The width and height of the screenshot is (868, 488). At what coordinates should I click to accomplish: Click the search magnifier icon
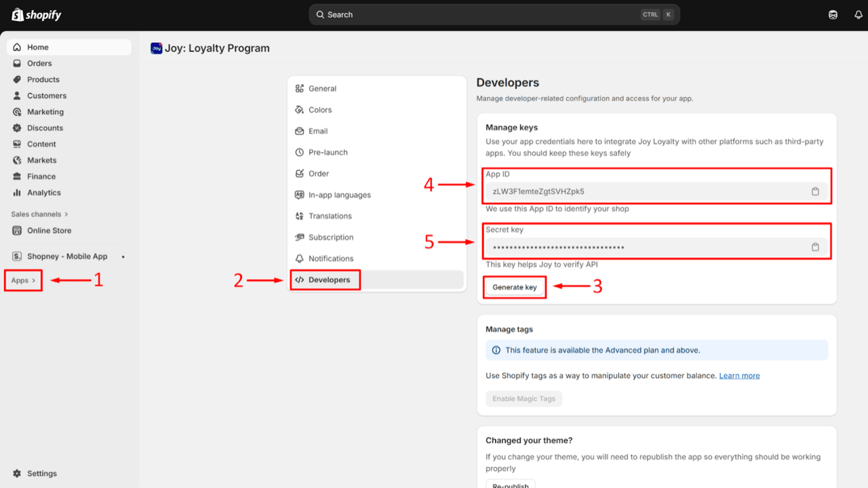321,14
